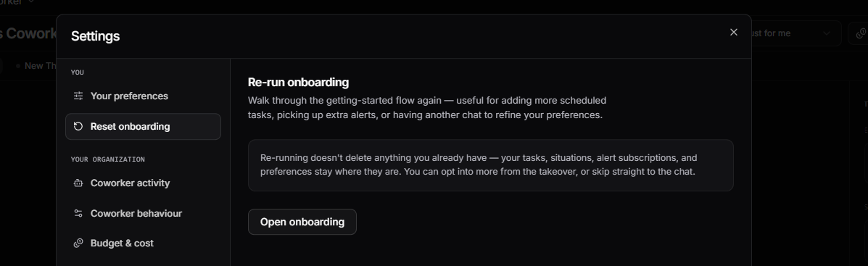Click the toggles icon beside Coworker behaviour
Viewport: 868px width, 266px height.
click(x=78, y=214)
